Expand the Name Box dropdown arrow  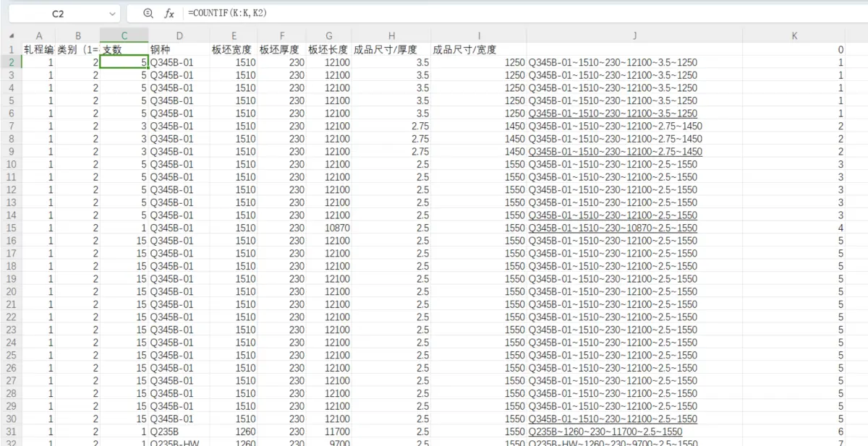[x=112, y=14]
